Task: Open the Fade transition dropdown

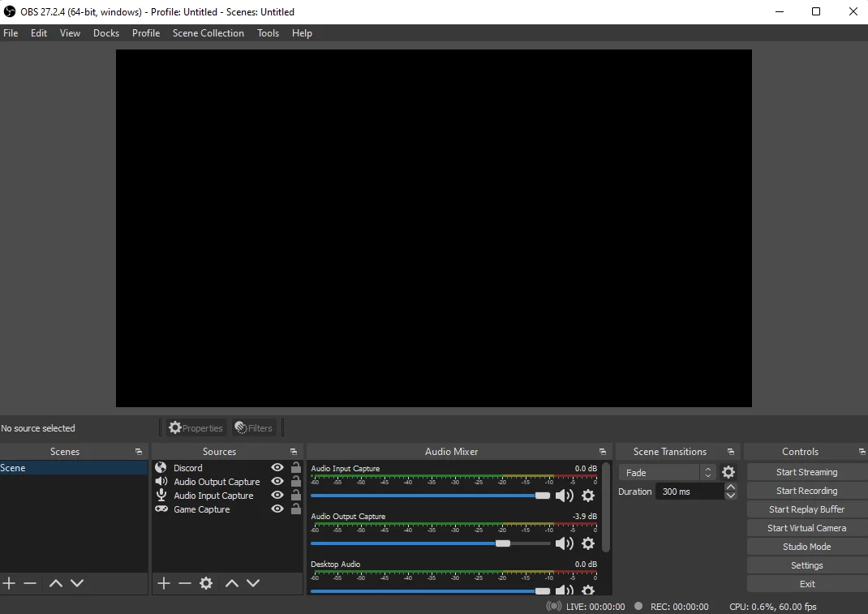Action: click(x=667, y=472)
